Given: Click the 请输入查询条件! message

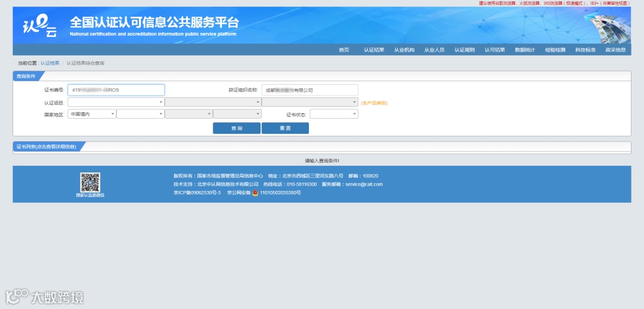Looking at the screenshot, I should pyautogui.click(x=322, y=160).
